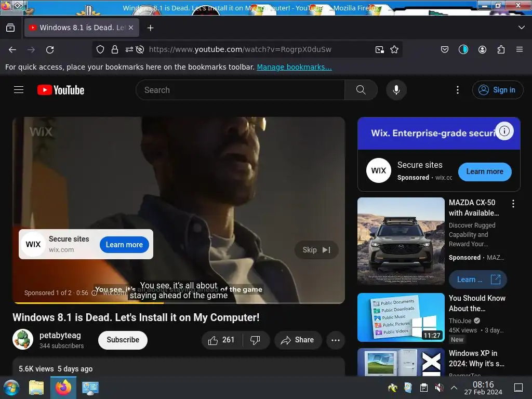
Task: Click the petabyteag channel avatar
Action: [23, 340]
